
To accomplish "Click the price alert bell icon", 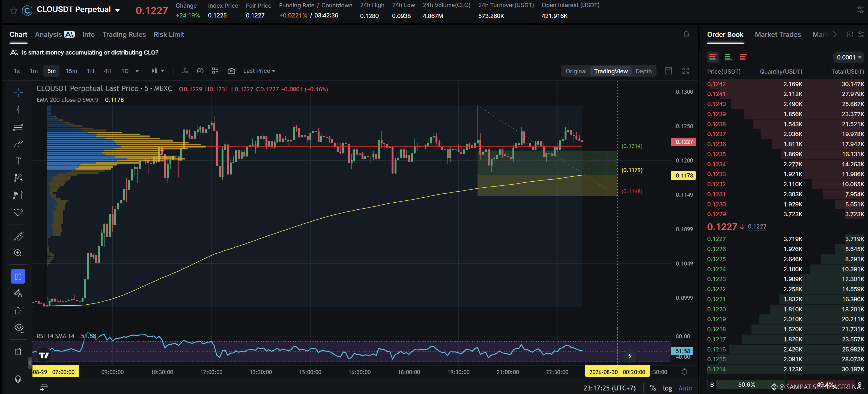I will coord(686,34).
